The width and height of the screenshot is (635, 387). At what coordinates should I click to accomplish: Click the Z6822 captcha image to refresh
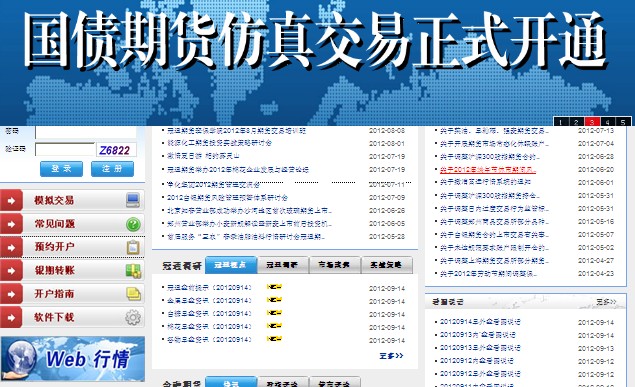(116, 150)
